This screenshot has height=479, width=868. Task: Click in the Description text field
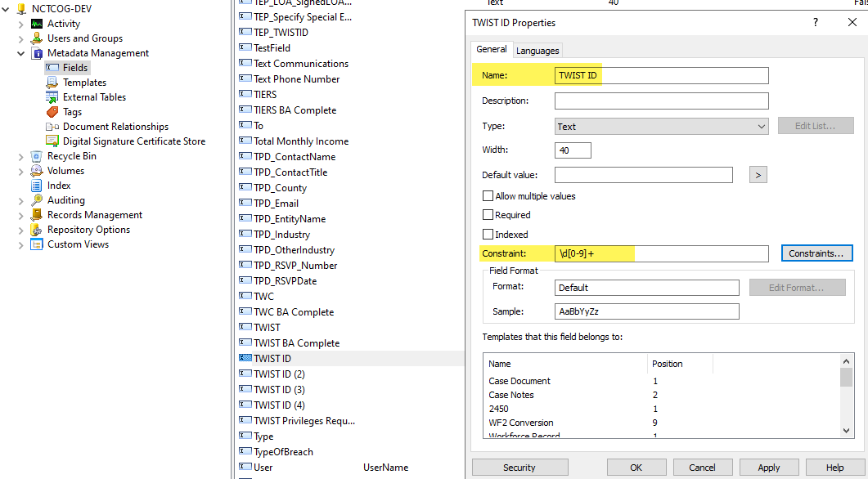click(662, 101)
